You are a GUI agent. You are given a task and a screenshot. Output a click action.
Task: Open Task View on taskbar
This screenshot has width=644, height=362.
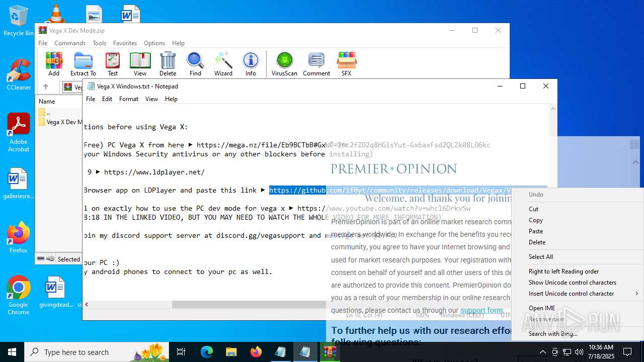pyautogui.click(x=181, y=352)
